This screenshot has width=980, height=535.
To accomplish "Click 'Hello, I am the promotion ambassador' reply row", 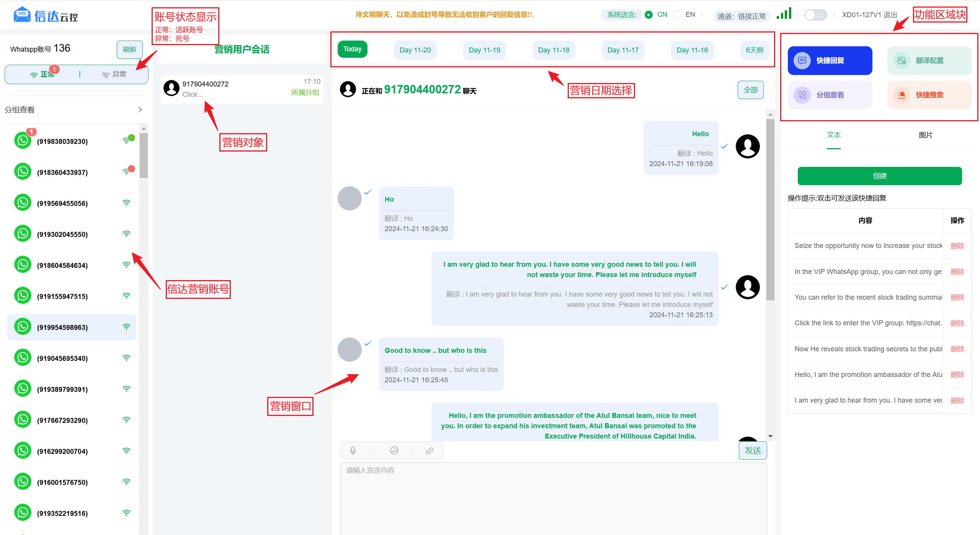I will [x=868, y=375].
